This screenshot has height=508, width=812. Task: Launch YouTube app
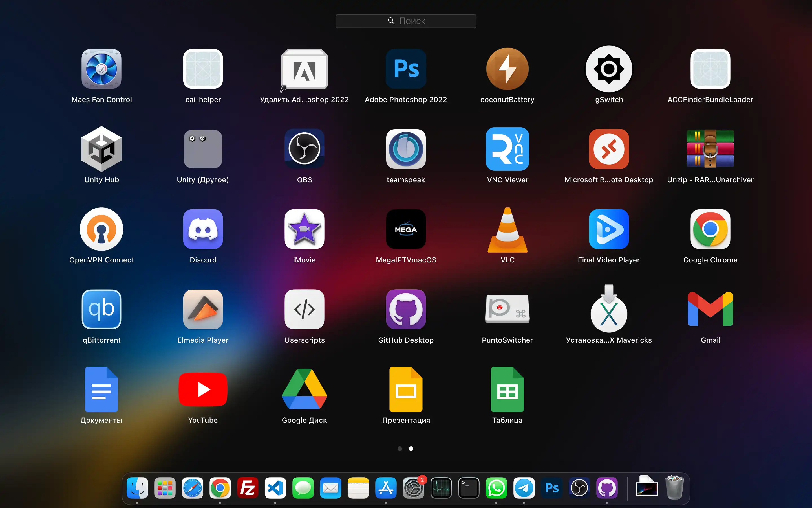(203, 389)
